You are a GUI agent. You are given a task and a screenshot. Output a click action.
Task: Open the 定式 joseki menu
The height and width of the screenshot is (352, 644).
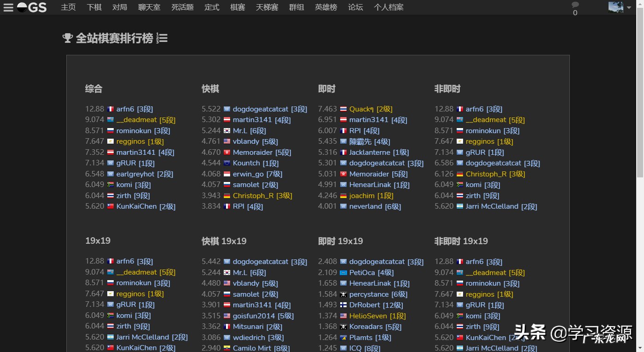(x=212, y=7)
